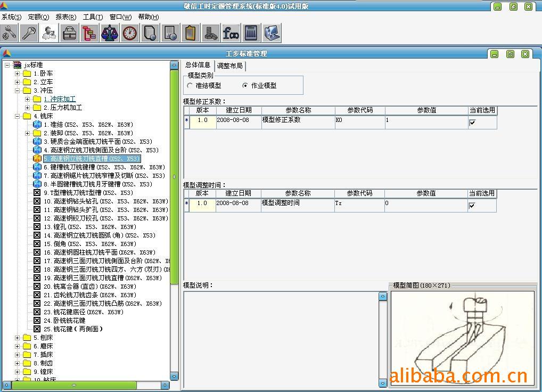Screen dimensions: 542x392
Task: Collapse the 3. 冲压 folder
Action: (17, 91)
